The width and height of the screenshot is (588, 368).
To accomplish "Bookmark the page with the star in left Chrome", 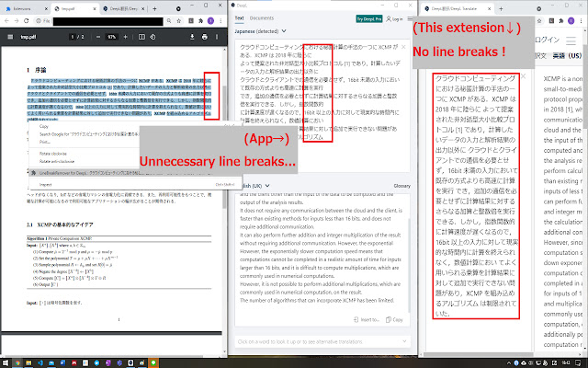I will 179,21.
